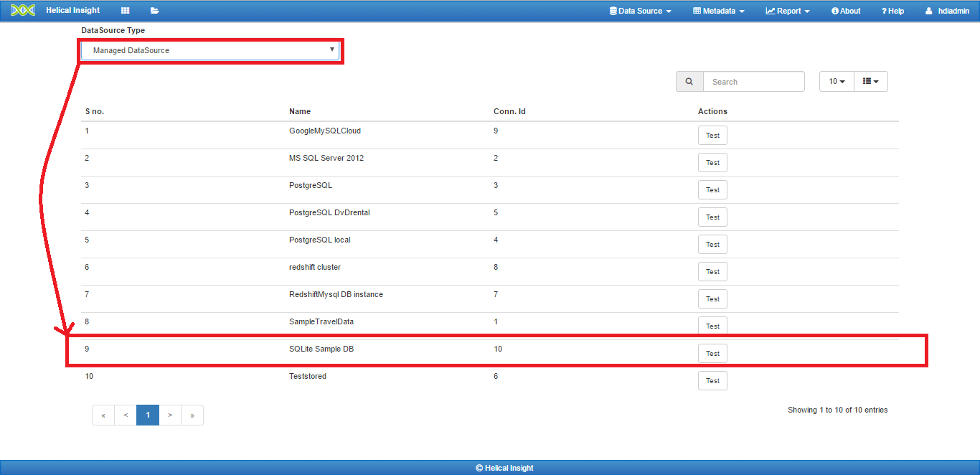Test the SampleTravelData connection
The image size is (980, 475).
[x=712, y=326]
